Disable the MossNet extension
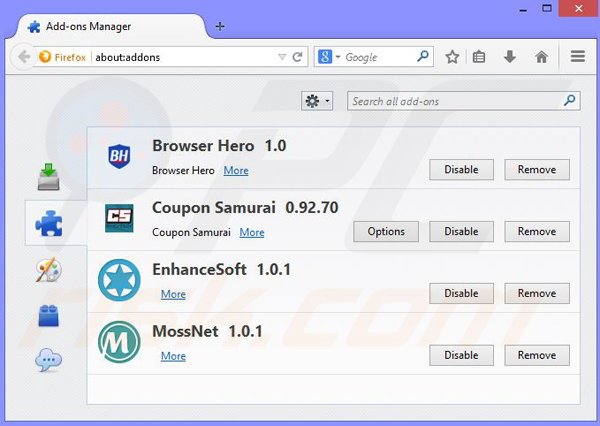 pos(461,355)
